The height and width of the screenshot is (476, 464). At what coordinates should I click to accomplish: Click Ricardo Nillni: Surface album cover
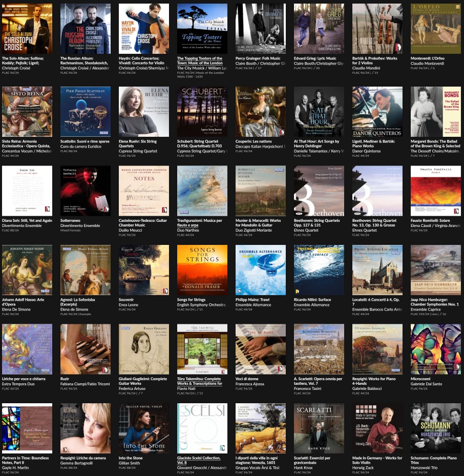click(319, 270)
